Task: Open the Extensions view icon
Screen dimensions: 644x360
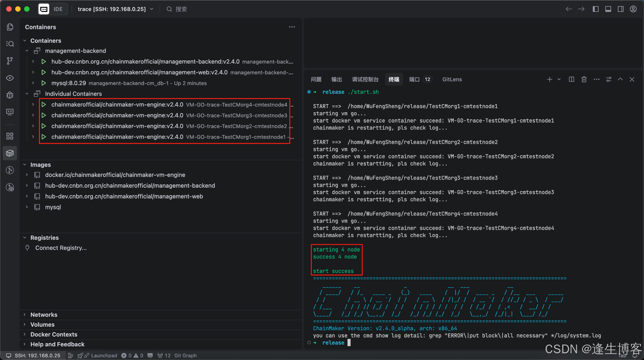Action: 10,136
